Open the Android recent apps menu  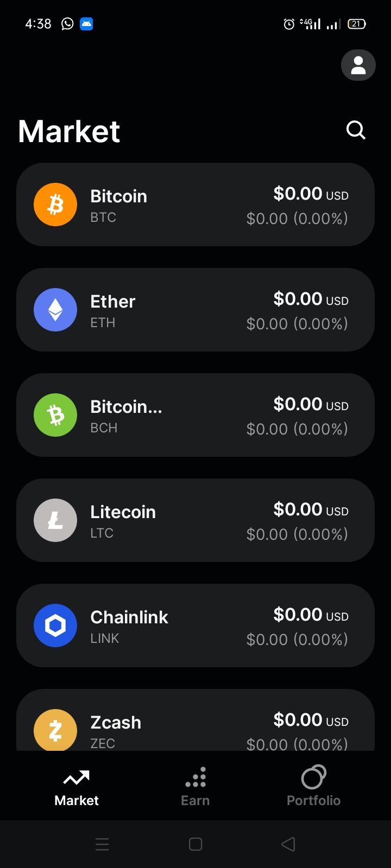pos(102,844)
